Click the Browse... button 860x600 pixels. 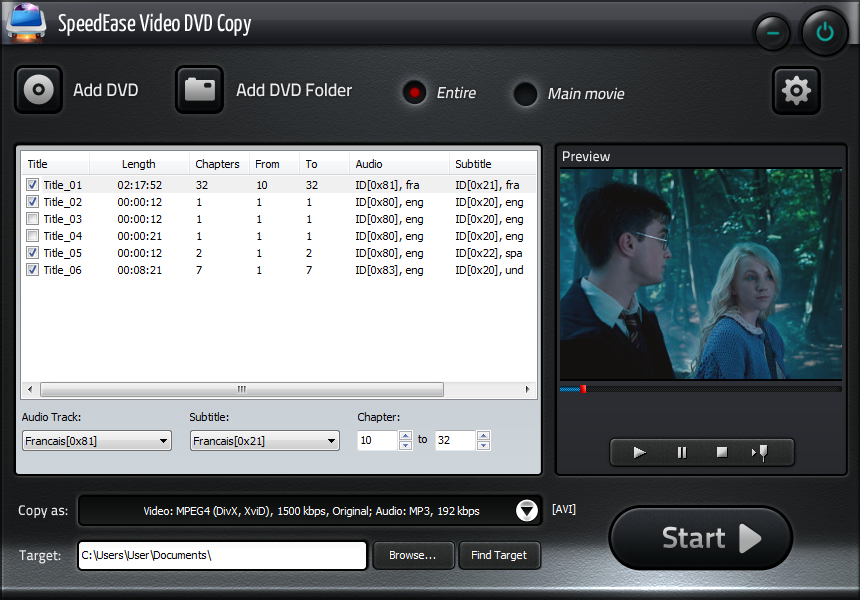(413, 555)
